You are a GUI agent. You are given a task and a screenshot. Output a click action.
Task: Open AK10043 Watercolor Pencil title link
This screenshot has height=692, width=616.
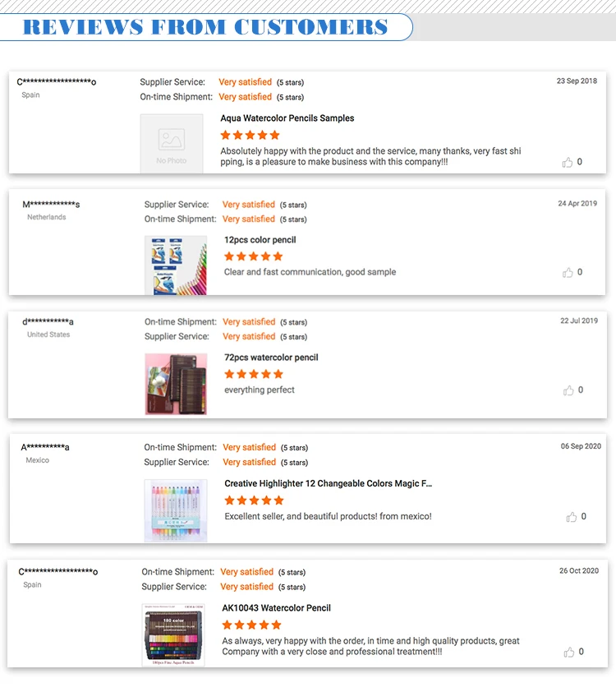[x=277, y=608]
